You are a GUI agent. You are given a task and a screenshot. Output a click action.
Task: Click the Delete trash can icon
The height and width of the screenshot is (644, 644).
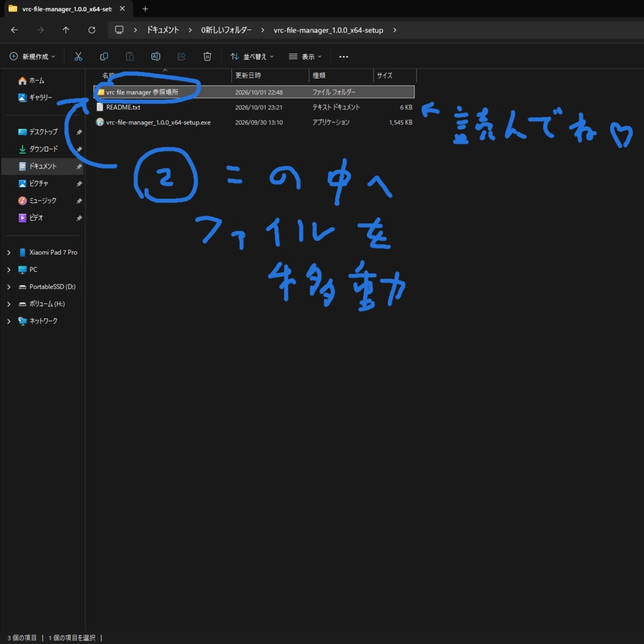click(207, 56)
